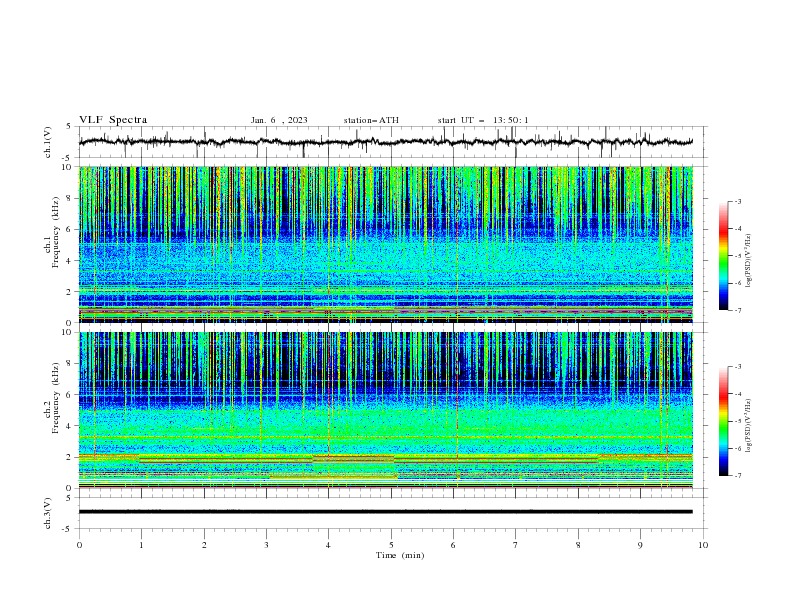Screen dimensions: 792x612
Task: Click the "station=ATH" label
Action: click(x=371, y=120)
